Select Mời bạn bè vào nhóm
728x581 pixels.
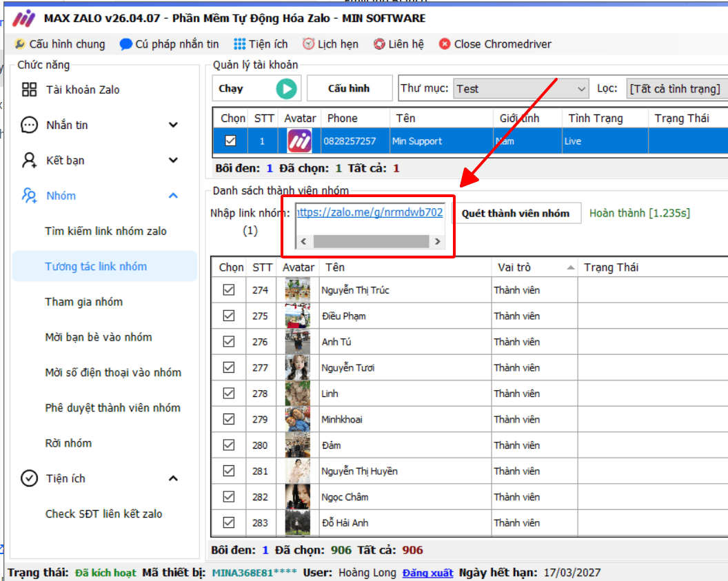(x=99, y=337)
